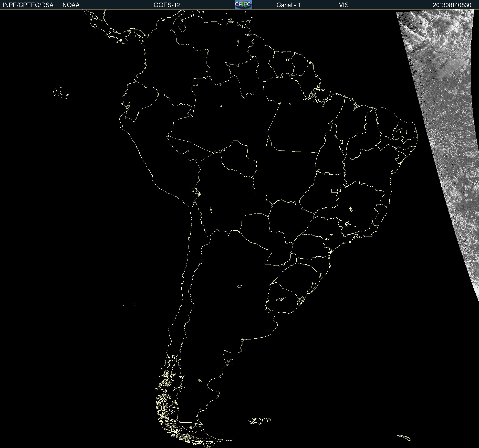This screenshot has height=448, width=479.
Task: Click the 201308140830 timestamp
Action: tap(452, 5)
